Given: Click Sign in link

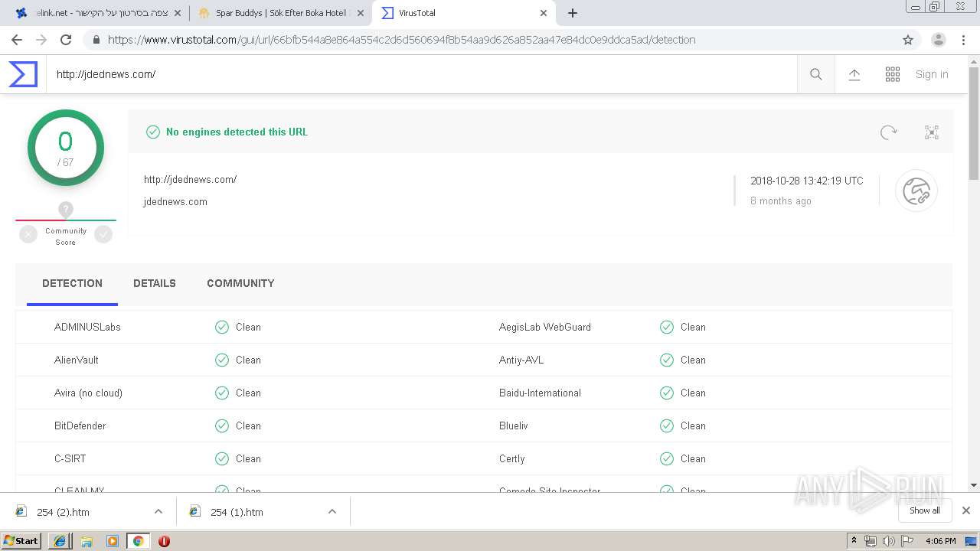Looking at the screenshot, I should point(932,74).
